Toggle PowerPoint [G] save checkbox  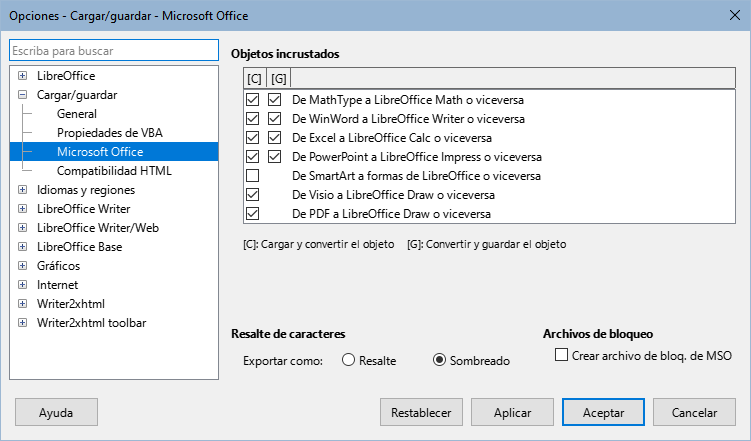pyautogui.click(x=274, y=157)
